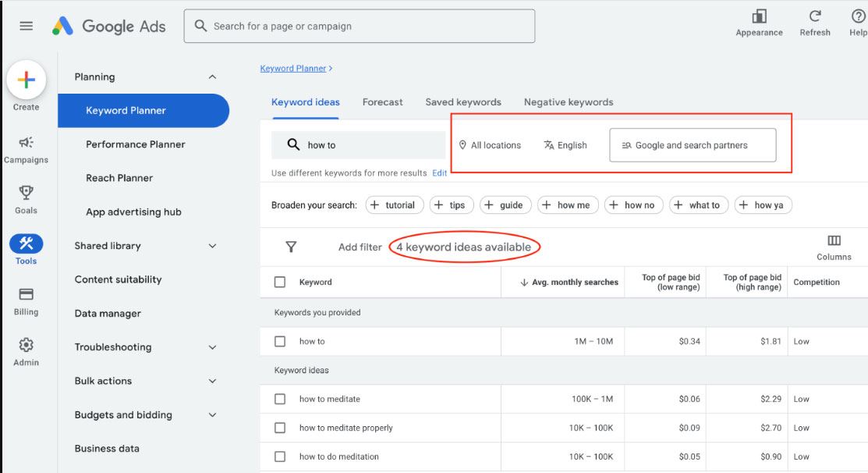Add 'tips' to broaden search
The height and width of the screenshot is (473, 868).
click(452, 205)
